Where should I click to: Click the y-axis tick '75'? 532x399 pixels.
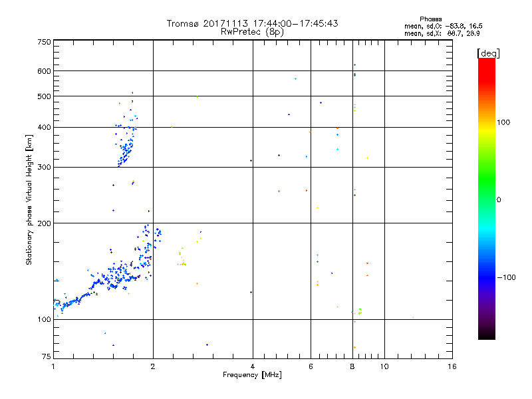coord(47,356)
